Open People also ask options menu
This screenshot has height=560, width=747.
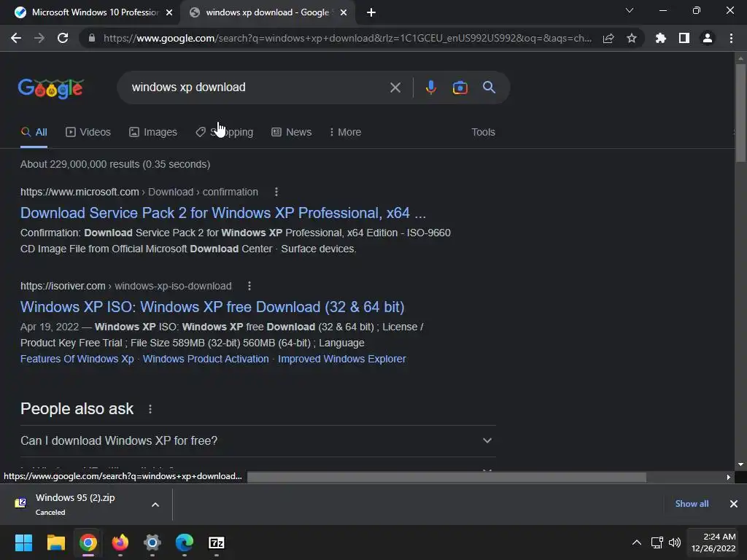click(x=150, y=409)
